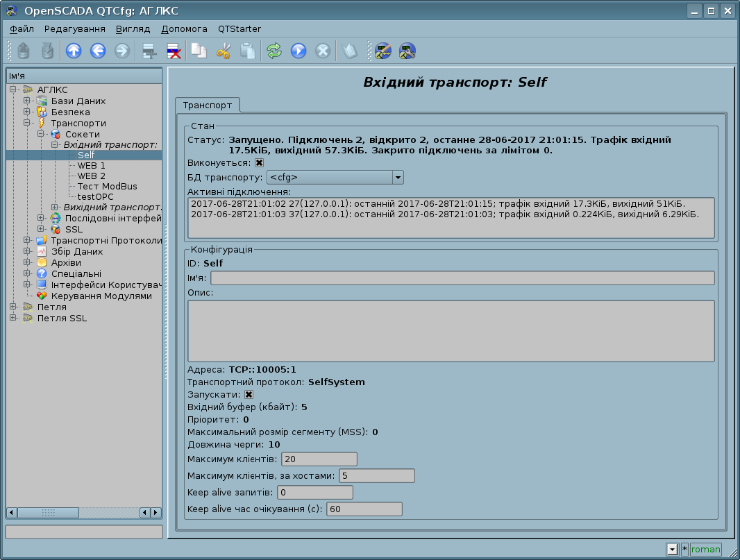This screenshot has height=560, width=740.
Task: Select the Транспорт tab
Action: [x=207, y=105]
